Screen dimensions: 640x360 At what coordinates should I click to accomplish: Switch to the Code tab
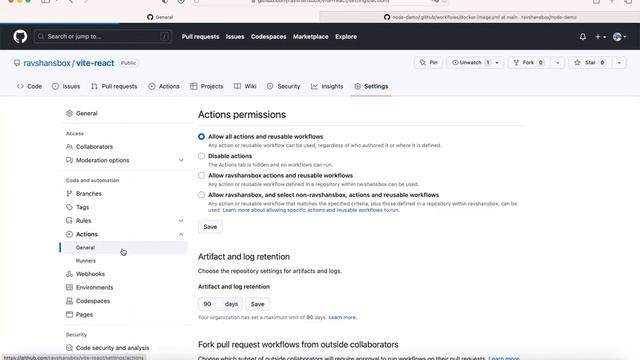coord(29,86)
